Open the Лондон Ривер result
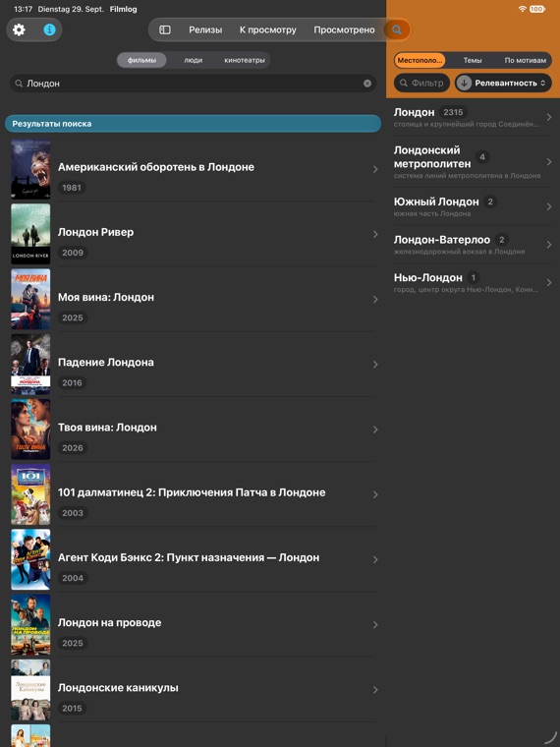The height and width of the screenshot is (747, 560). tap(193, 234)
